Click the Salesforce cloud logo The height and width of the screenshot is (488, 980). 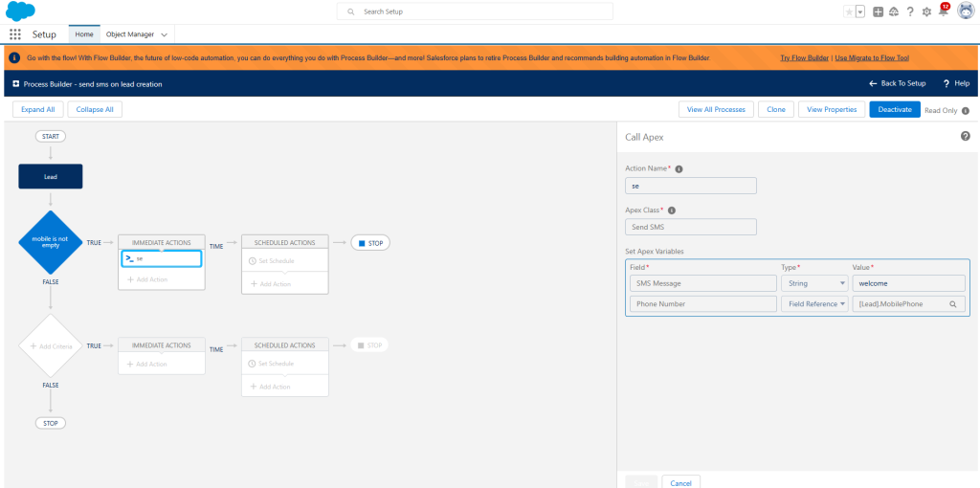point(21,11)
